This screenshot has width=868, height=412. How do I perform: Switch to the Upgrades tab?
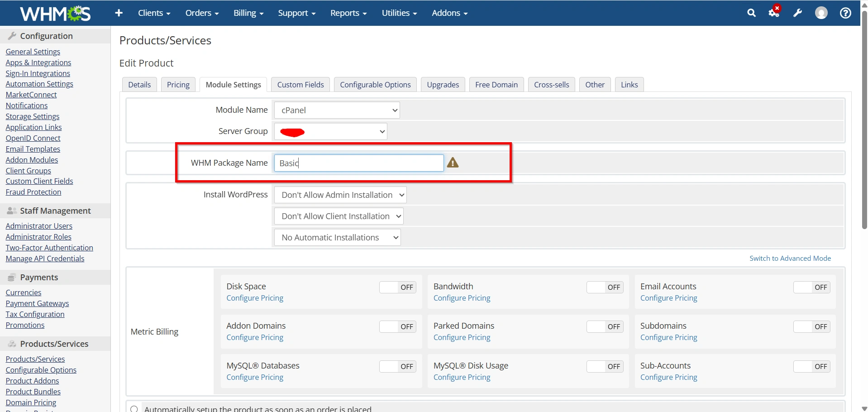coord(443,85)
